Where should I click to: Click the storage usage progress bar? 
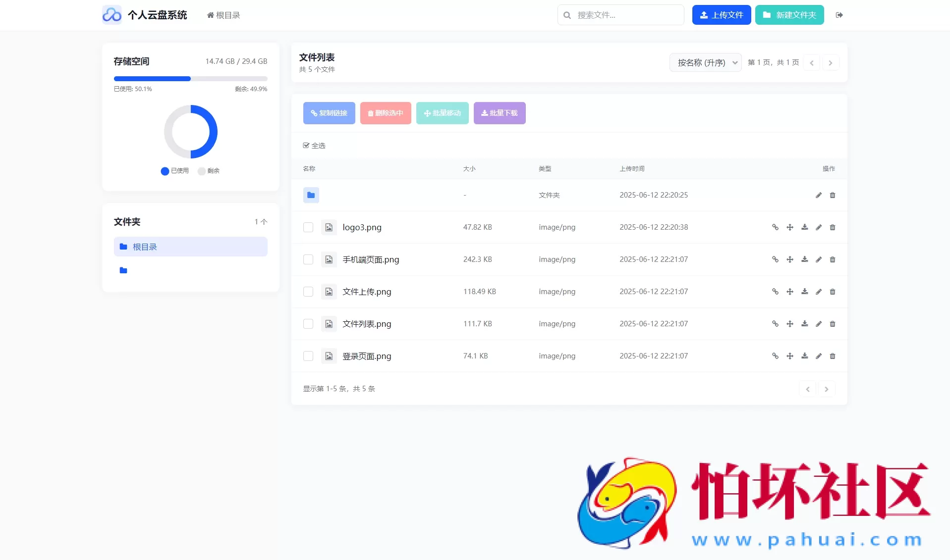pos(190,79)
